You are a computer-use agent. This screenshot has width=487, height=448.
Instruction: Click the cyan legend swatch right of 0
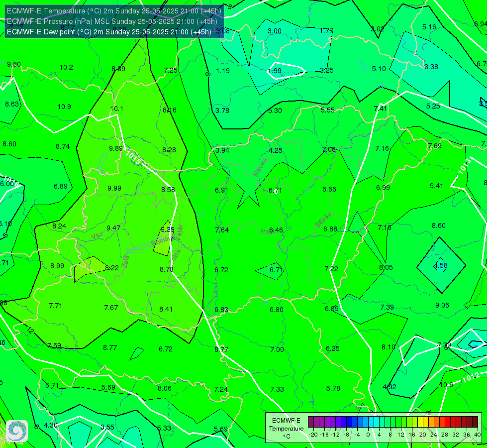(371, 422)
